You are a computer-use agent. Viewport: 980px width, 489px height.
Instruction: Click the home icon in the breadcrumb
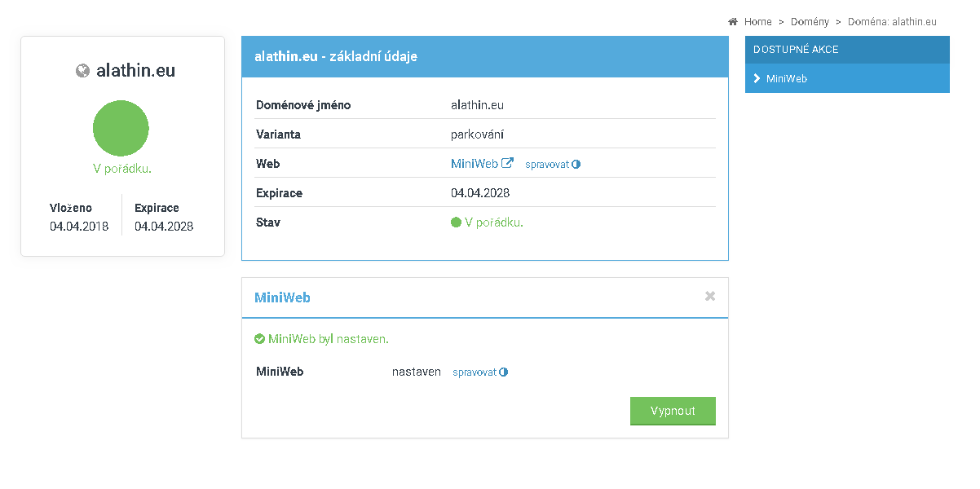point(733,22)
